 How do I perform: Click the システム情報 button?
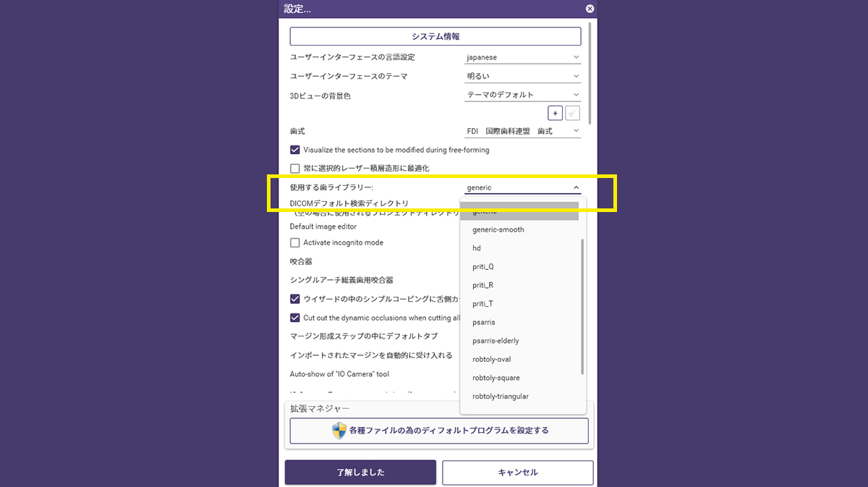435,36
